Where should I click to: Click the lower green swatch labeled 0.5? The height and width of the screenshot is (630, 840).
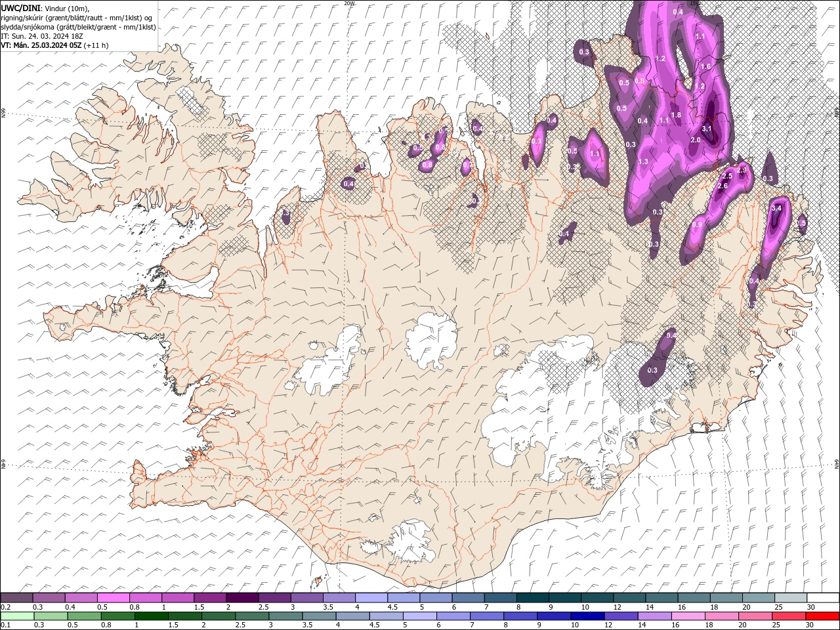84,616
